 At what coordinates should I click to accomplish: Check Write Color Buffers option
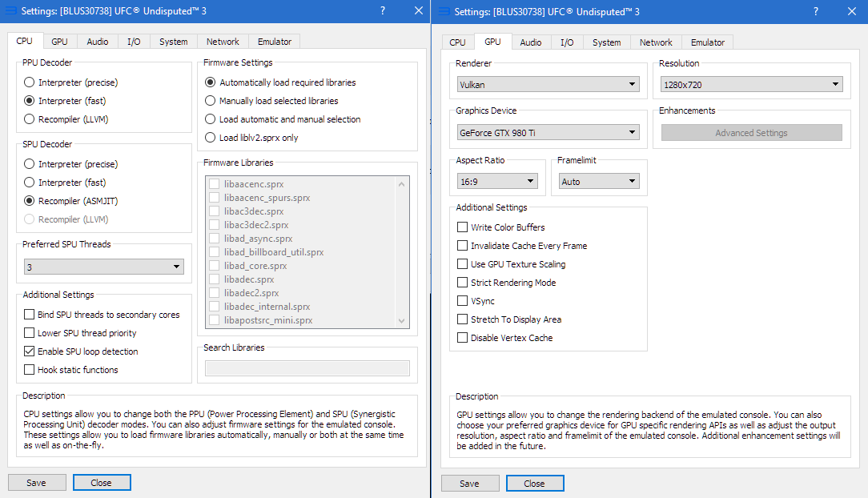[463, 227]
